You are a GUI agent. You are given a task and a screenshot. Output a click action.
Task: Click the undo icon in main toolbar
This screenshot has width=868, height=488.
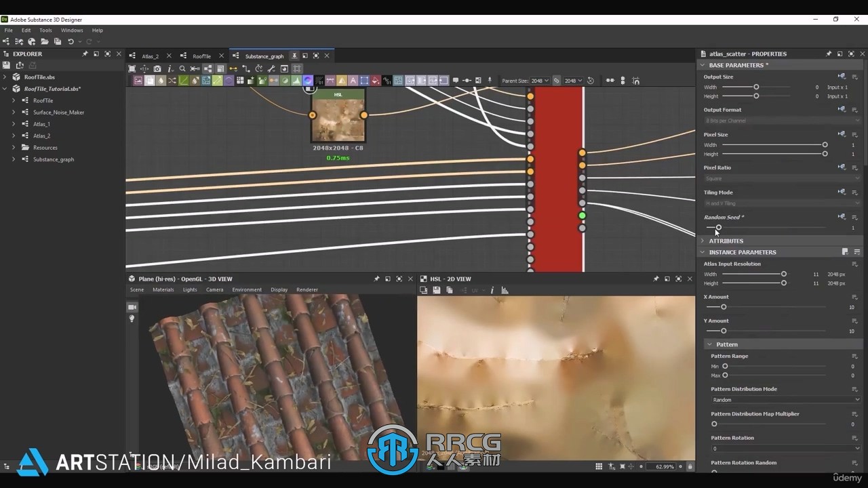point(71,42)
